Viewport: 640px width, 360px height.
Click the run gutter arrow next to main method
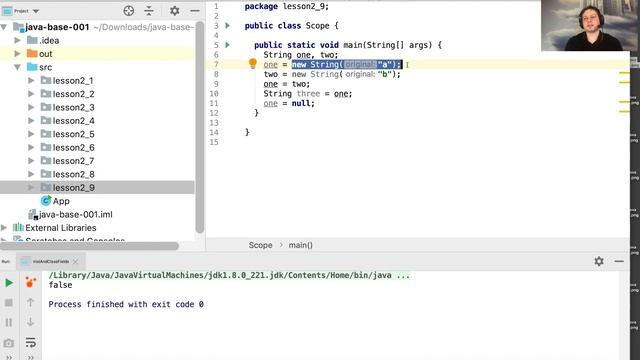pos(228,45)
